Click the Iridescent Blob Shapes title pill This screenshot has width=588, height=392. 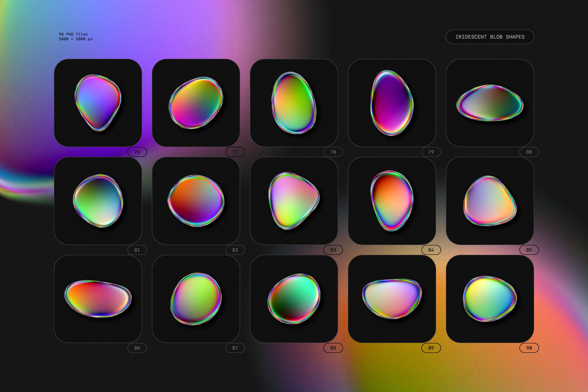pos(490,37)
